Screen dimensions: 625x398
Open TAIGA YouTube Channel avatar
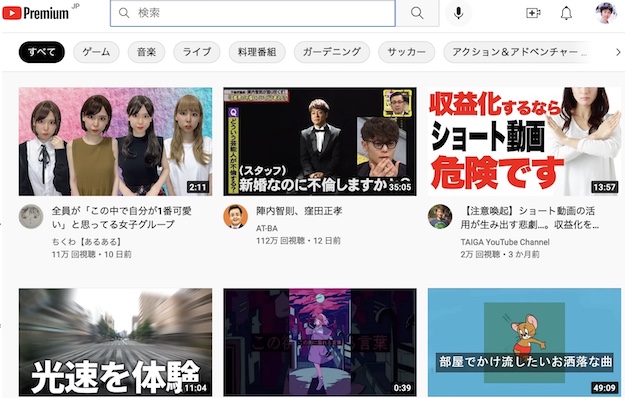(x=440, y=216)
